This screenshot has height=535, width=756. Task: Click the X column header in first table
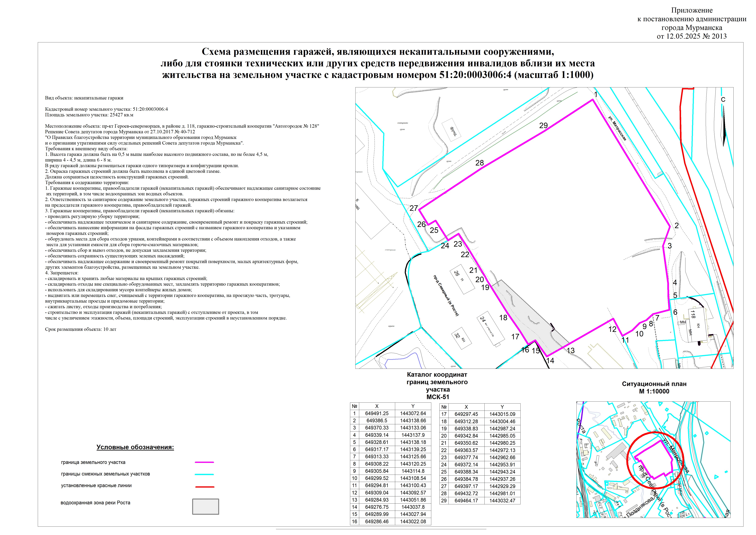(377, 406)
